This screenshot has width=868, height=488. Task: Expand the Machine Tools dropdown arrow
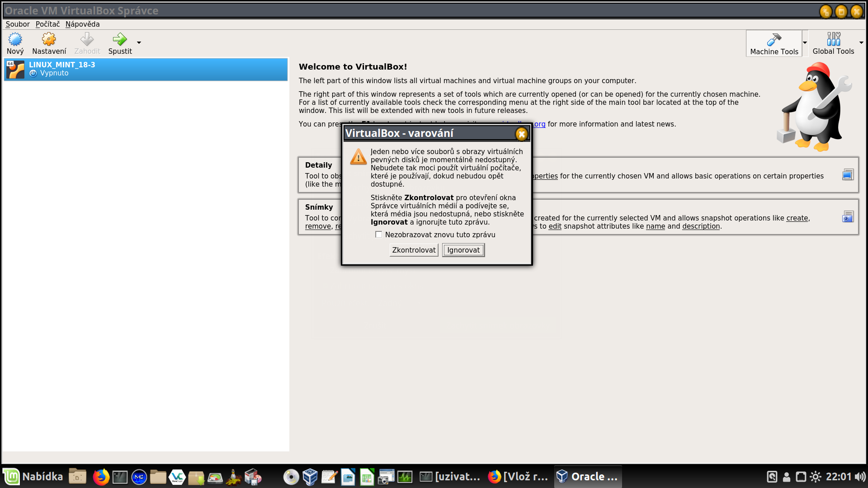(805, 43)
